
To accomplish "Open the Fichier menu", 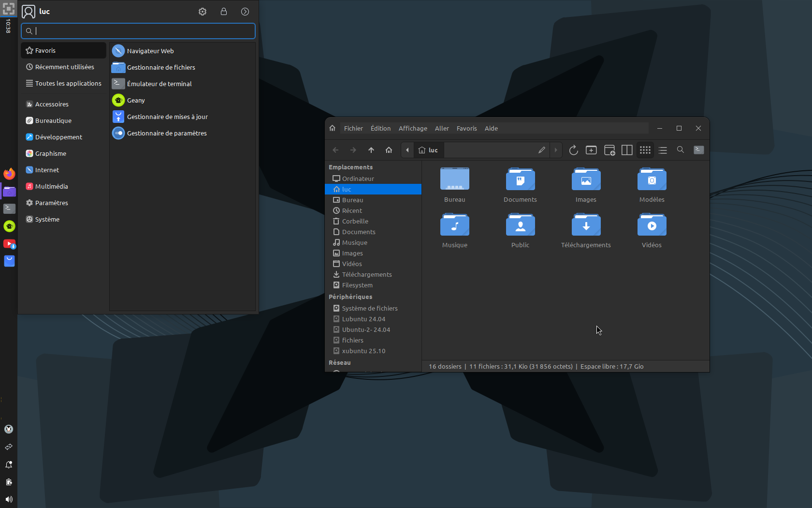I will [353, 128].
